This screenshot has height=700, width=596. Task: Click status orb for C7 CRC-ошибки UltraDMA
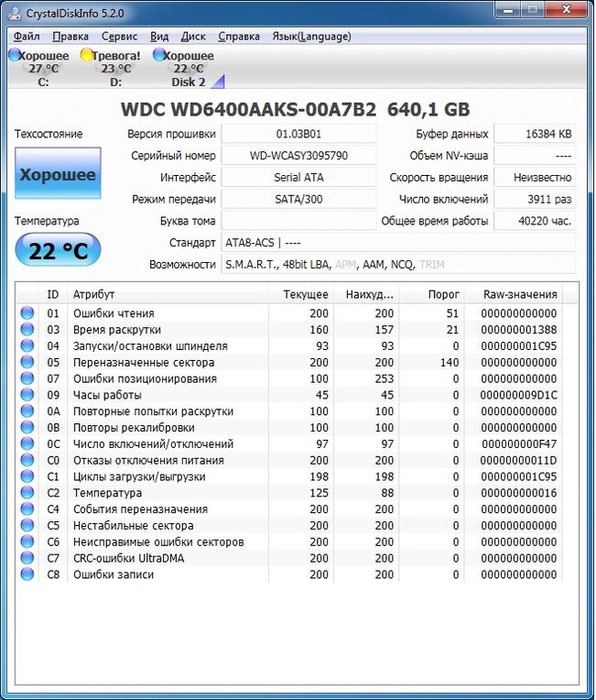(x=27, y=557)
